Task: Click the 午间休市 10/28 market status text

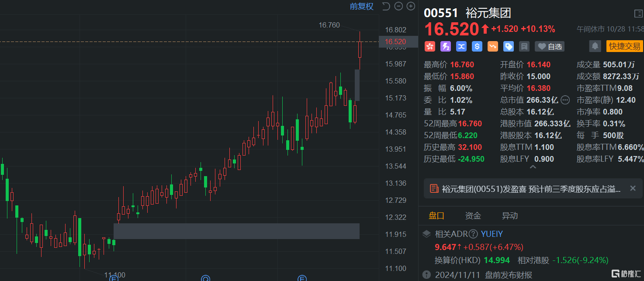Action: 610,29
